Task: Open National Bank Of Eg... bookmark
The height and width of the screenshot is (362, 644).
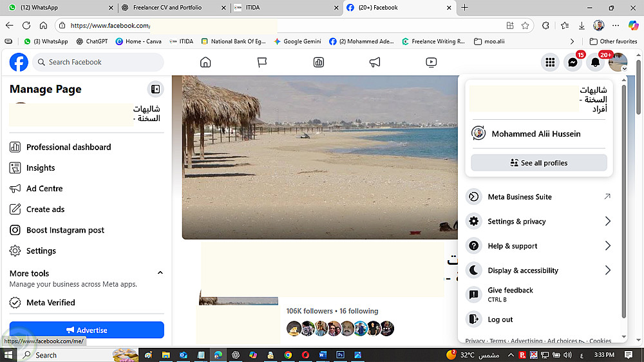Action: point(234,41)
